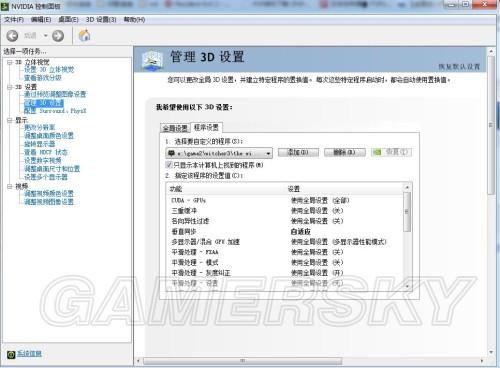Open 调整桌面尺寸和位置 in the tree

(52, 169)
